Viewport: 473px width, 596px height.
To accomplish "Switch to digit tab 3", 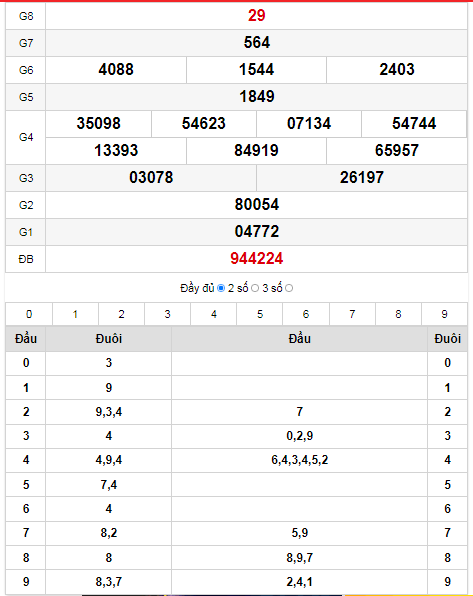I will pos(167,314).
